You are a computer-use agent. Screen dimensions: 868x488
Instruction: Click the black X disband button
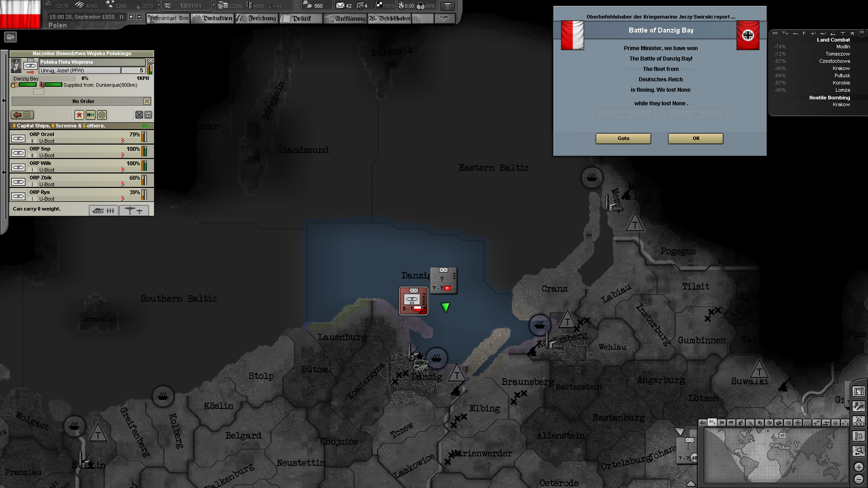[x=139, y=115]
